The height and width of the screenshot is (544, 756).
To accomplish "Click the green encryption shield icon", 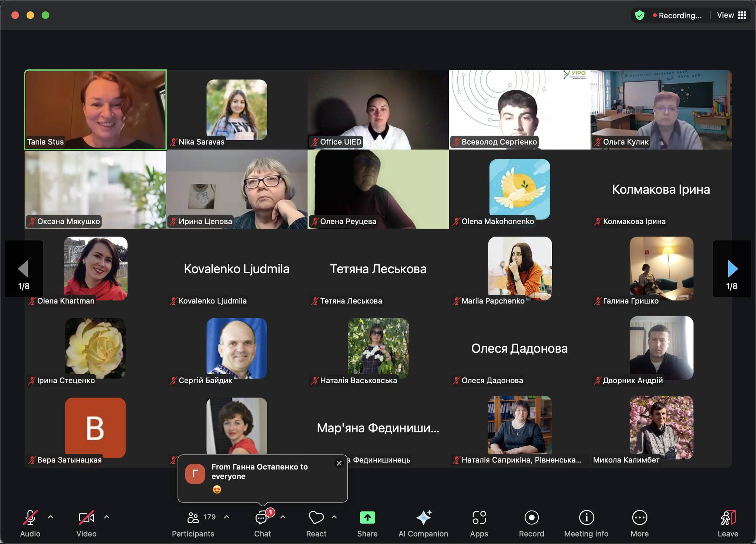I will point(640,15).
